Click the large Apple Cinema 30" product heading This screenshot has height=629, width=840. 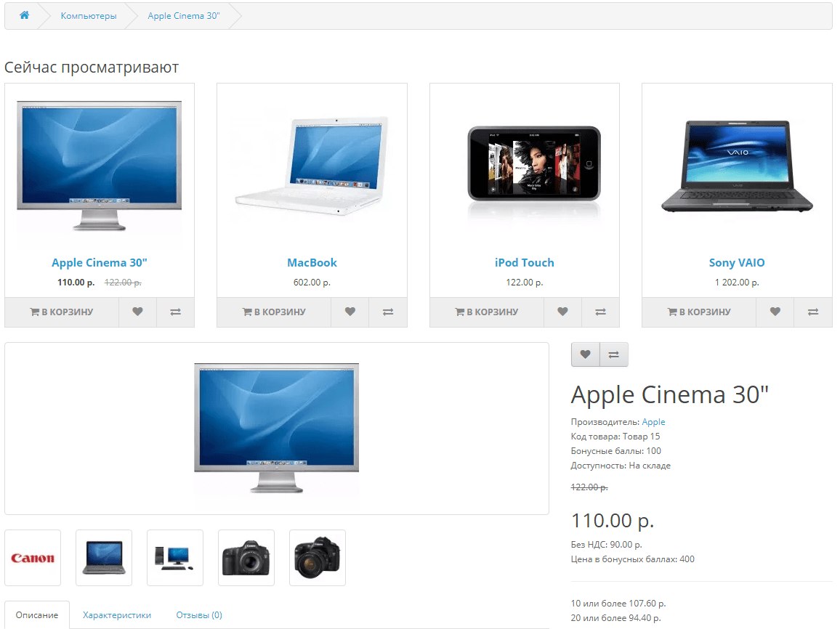click(x=670, y=394)
